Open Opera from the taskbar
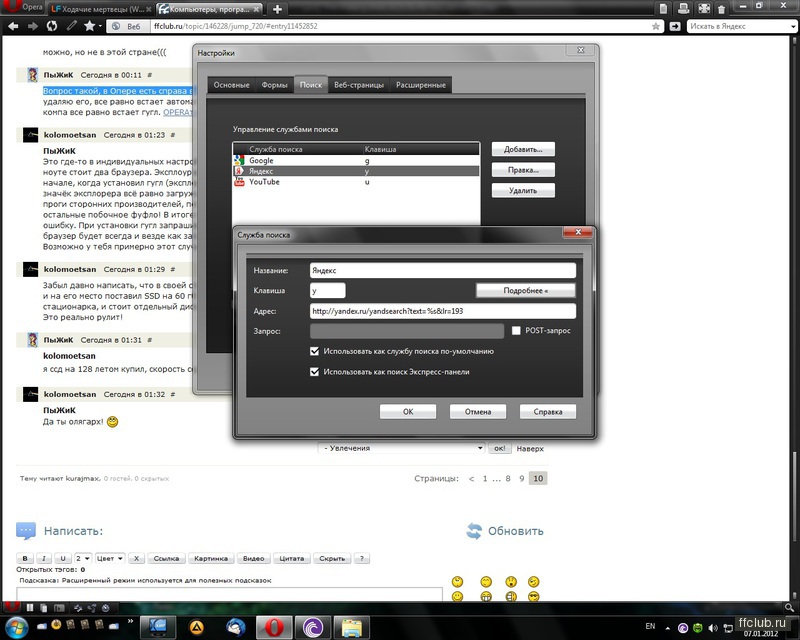This screenshot has width=800, height=640. pos(274,627)
